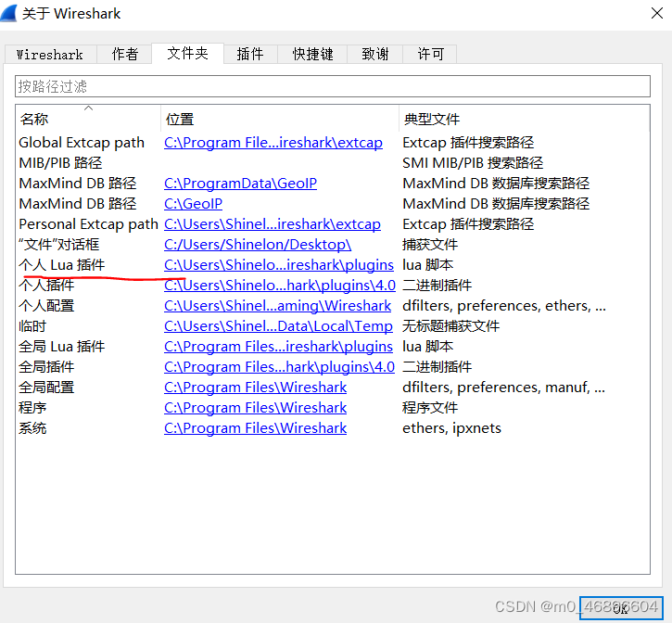
Task: Click the 无标题捕获文件 cell
Action: (x=450, y=325)
